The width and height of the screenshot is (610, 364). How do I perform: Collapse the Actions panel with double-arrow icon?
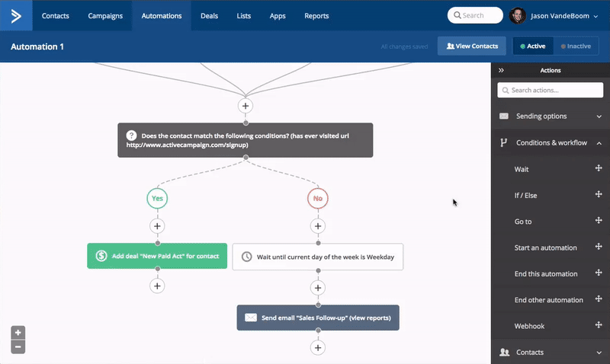click(501, 70)
